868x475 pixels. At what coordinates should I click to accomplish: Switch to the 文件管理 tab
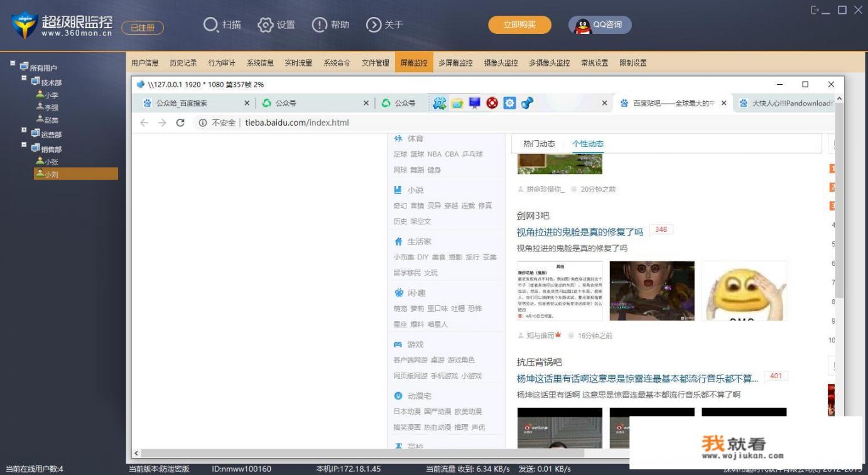click(376, 63)
